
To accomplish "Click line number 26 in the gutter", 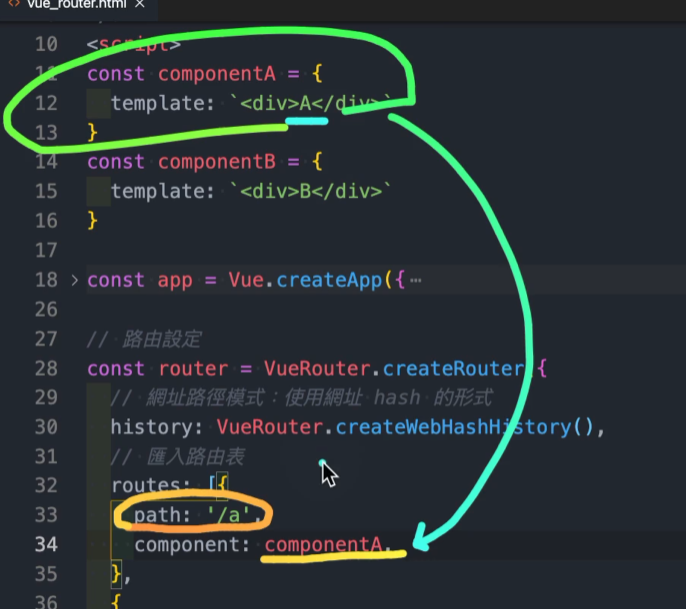I will [x=46, y=309].
